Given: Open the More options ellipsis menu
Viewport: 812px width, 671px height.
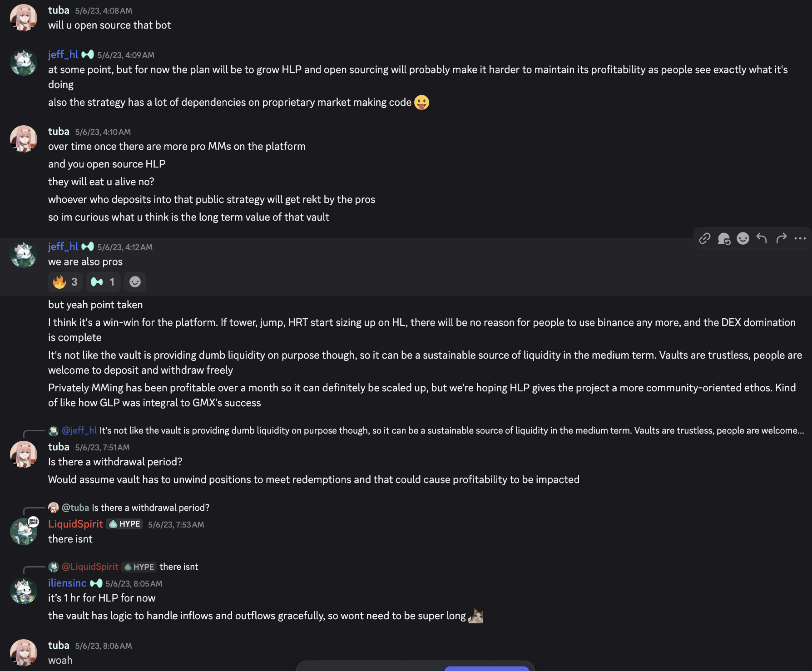Looking at the screenshot, I should [800, 238].
